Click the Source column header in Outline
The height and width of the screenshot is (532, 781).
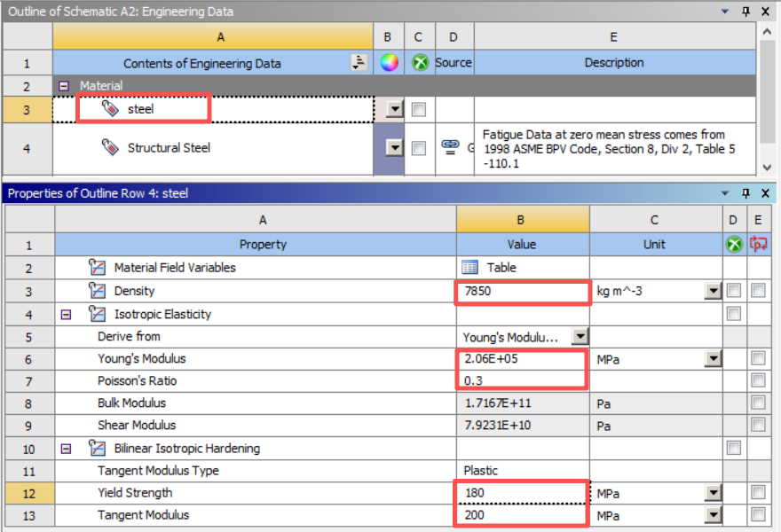tap(454, 63)
